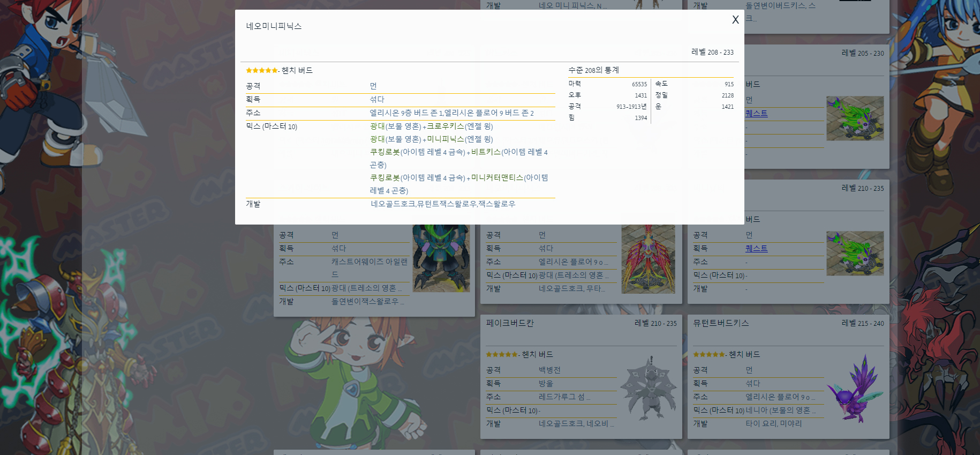Screen dimensions: 980x455
Task: Click star rating in 뮤턴트버드키스 card
Action: point(709,354)
